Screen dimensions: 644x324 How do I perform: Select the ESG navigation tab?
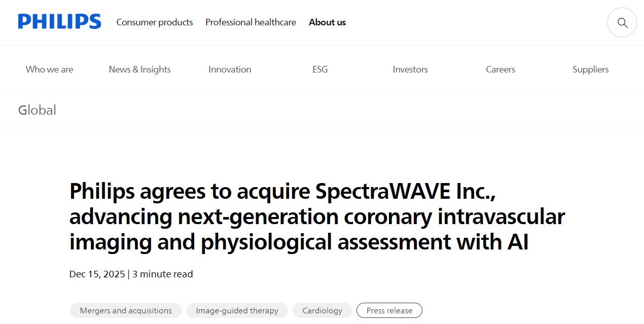coord(320,69)
